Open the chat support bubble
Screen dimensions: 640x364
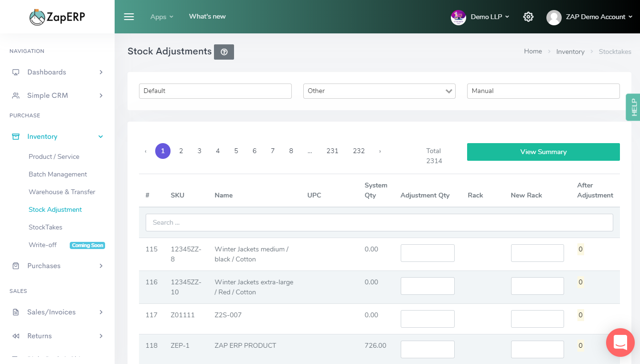[x=620, y=343]
